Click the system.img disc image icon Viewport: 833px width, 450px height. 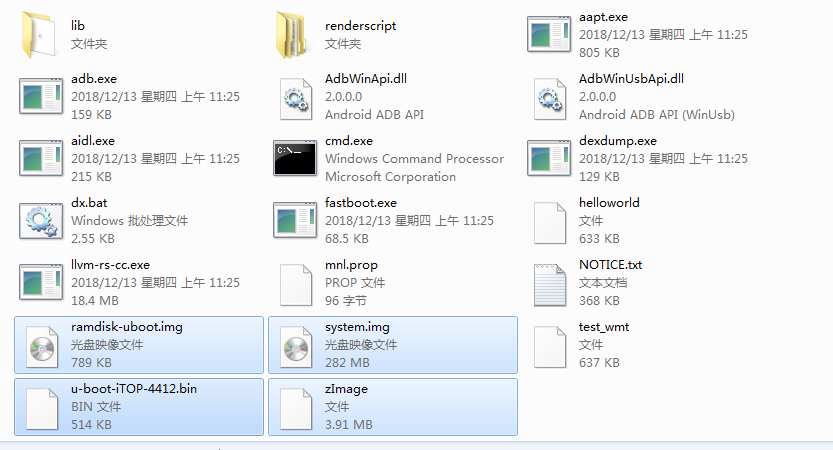tap(296, 347)
